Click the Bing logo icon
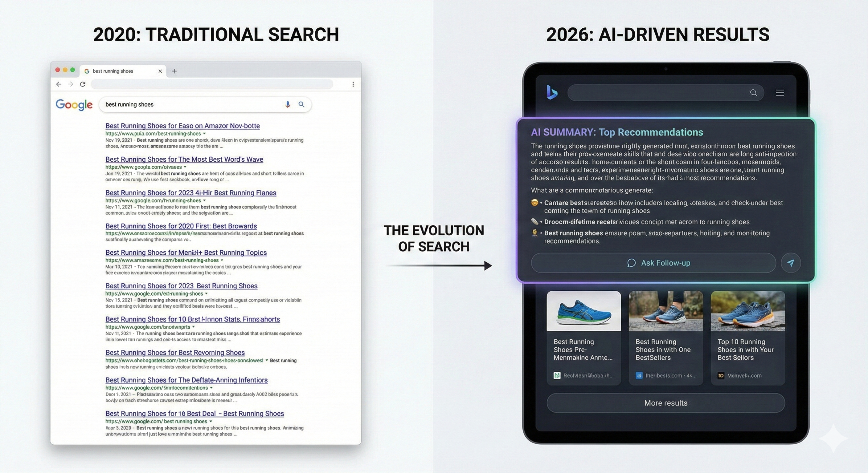 [553, 93]
